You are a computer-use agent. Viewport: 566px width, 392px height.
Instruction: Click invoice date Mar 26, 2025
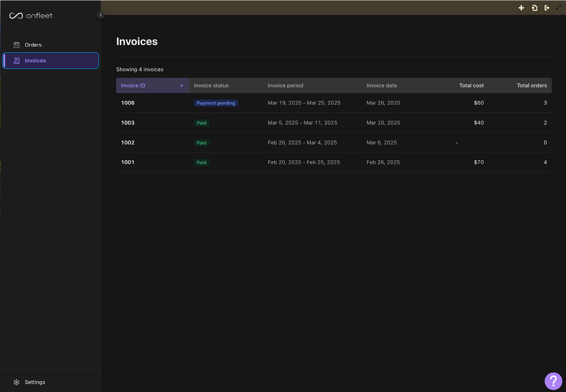pyautogui.click(x=383, y=103)
